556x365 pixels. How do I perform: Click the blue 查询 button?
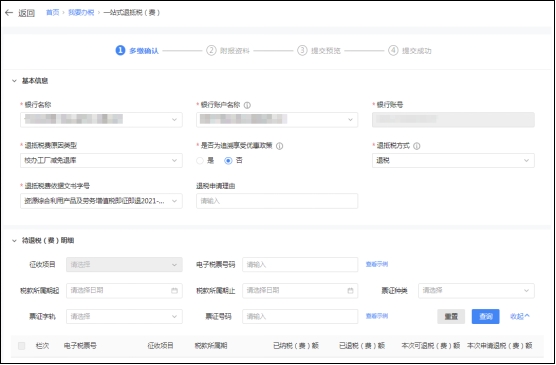click(485, 316)
